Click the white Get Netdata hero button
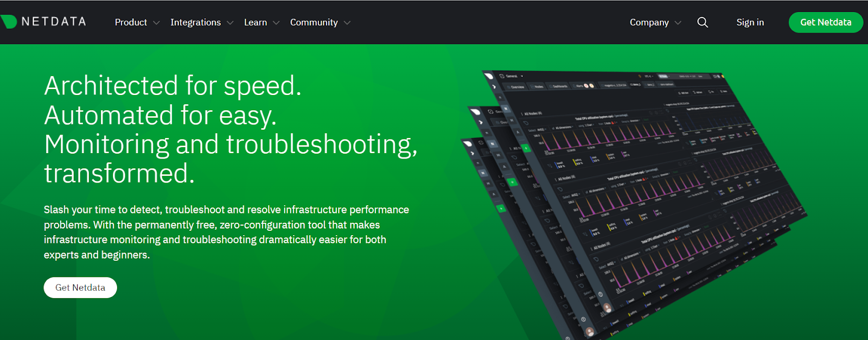 pyautogui.click(x=80, y=287)
